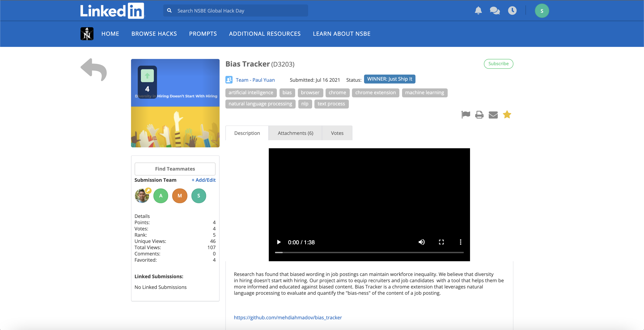This screenshot has height=330, width=644.
Task: Click the print icon
Action: point(479,115)
